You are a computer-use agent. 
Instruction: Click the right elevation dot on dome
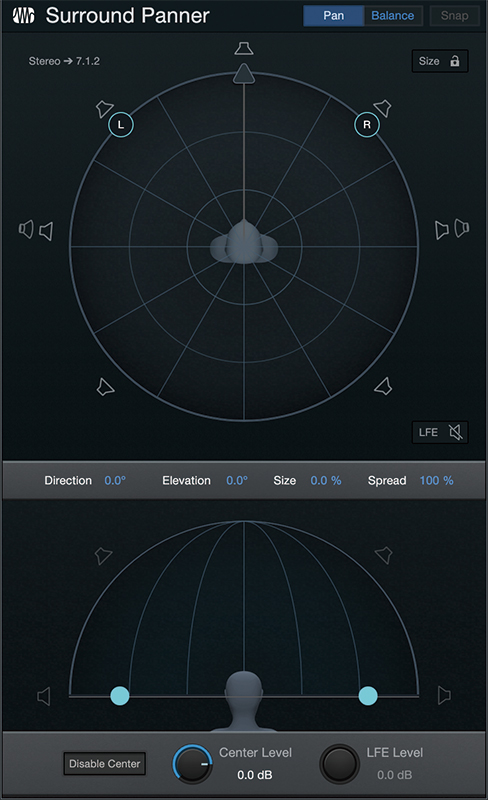[368, 695]
